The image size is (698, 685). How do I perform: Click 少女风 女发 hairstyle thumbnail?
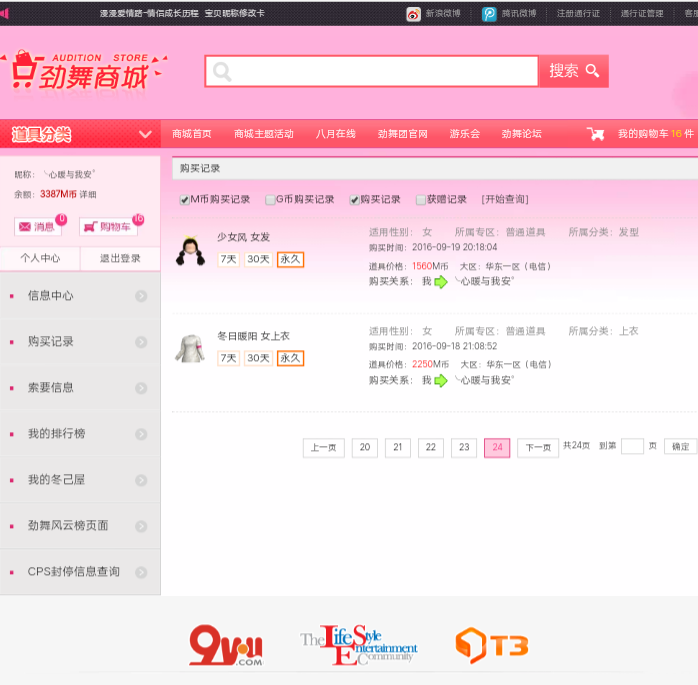191,251
